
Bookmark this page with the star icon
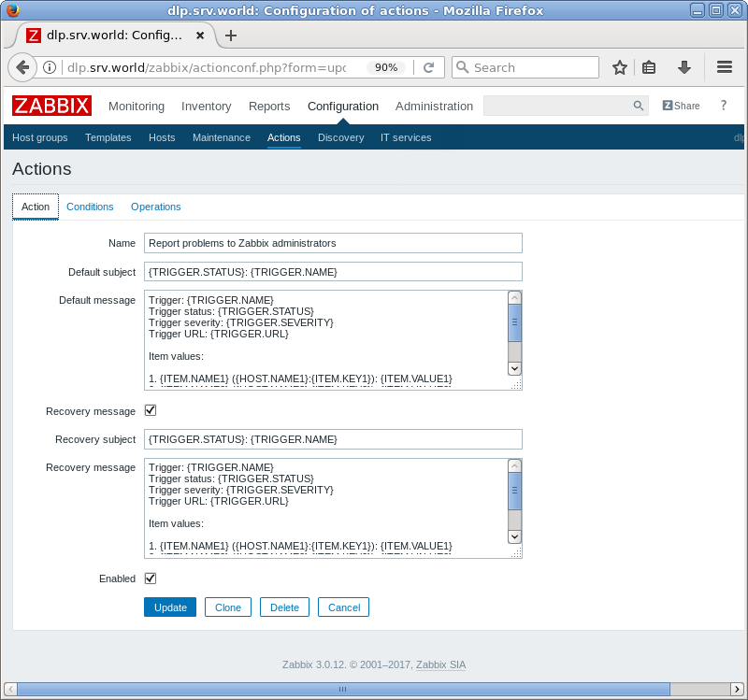tap(620, 67)
